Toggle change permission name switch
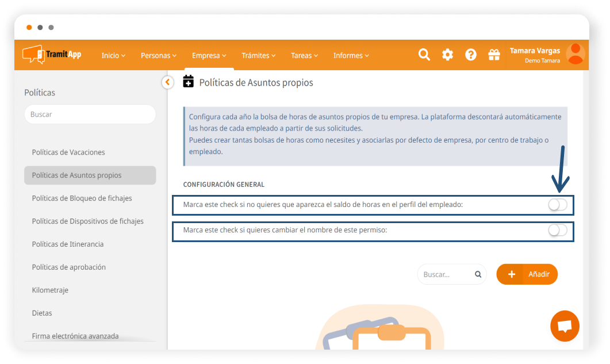Image resolution: width=610 pixels, height=364 pixels. [557, 230]
